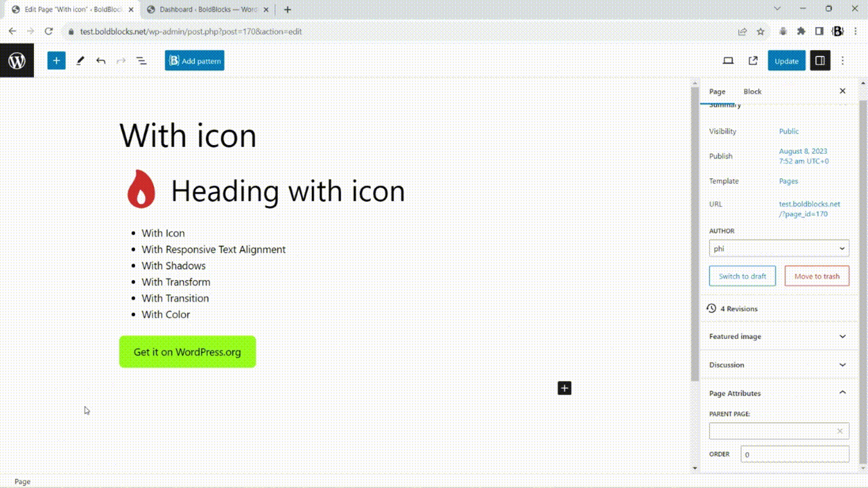Collapse the Page Attributes panel
Image resolution: width=868 pixels, height=488 pixels.
(x=779, y=393)
